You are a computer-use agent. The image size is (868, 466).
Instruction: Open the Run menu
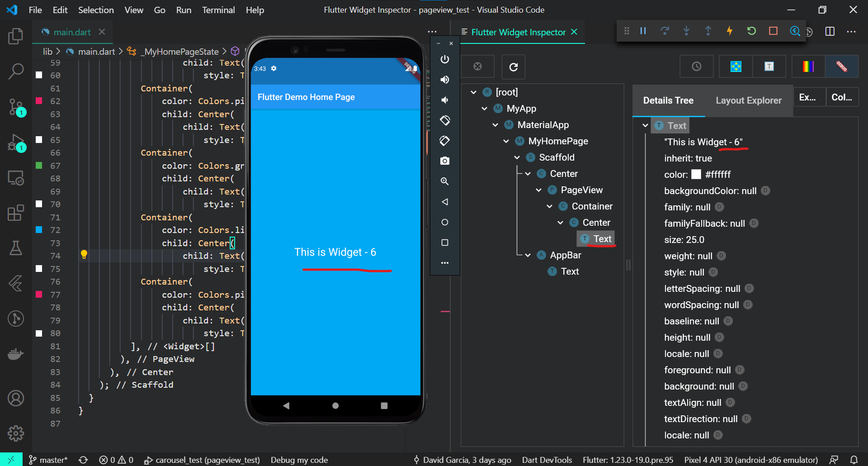click(x=184, y=10)
